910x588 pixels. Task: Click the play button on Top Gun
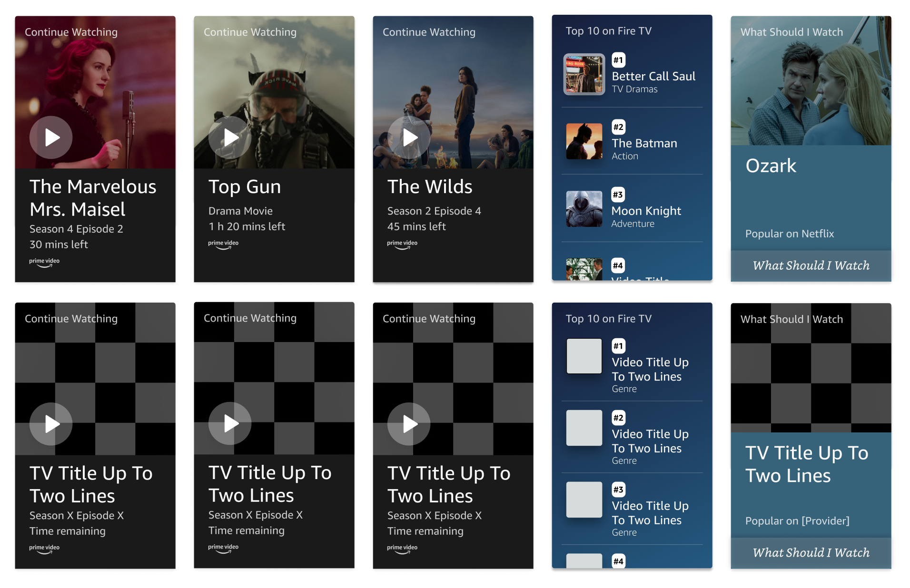(230, 137)
